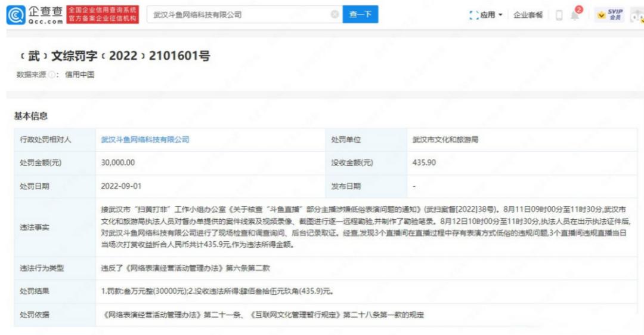Select the penalty date 2022-09-01

click(x=121, y=186)
